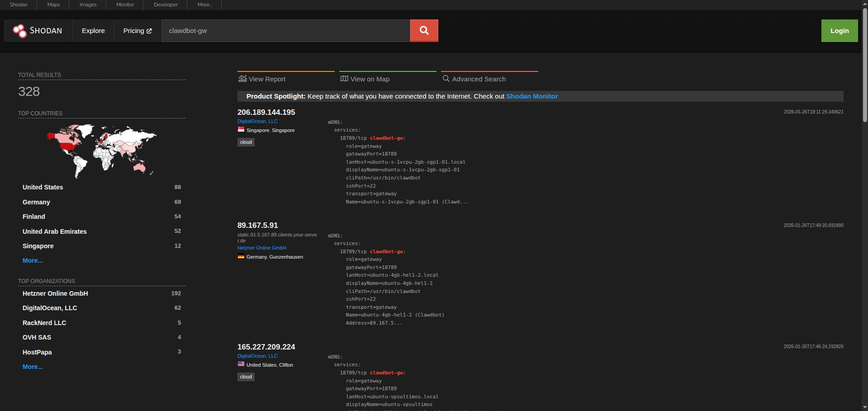Expand More countries list

pyautogui.click(x=33, y=260)
